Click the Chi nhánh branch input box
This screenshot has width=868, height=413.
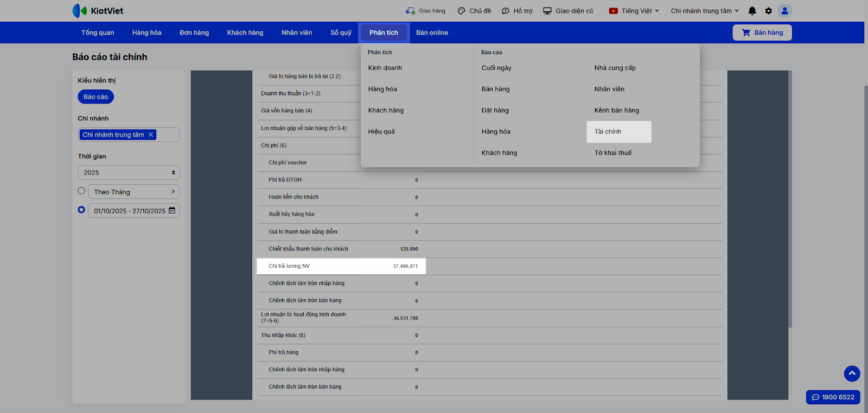(x=129, y=134)
